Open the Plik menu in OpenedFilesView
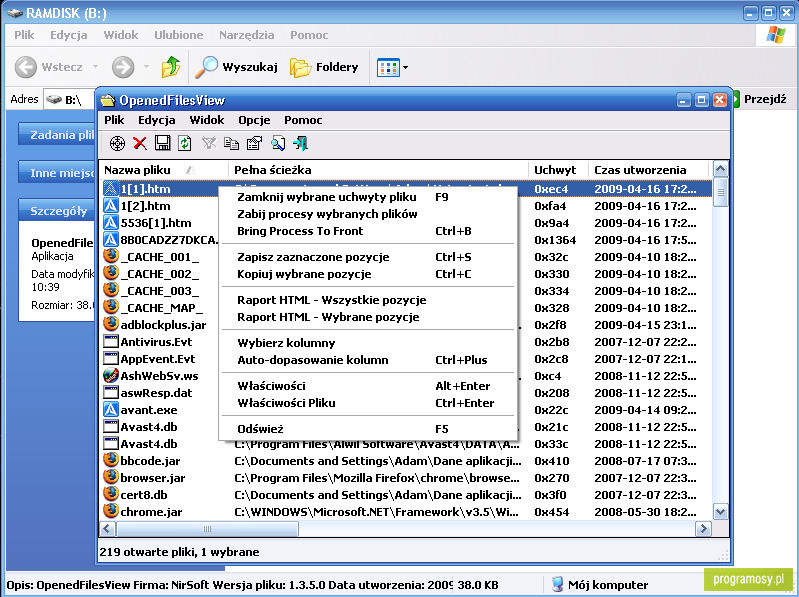 [114, 120]
